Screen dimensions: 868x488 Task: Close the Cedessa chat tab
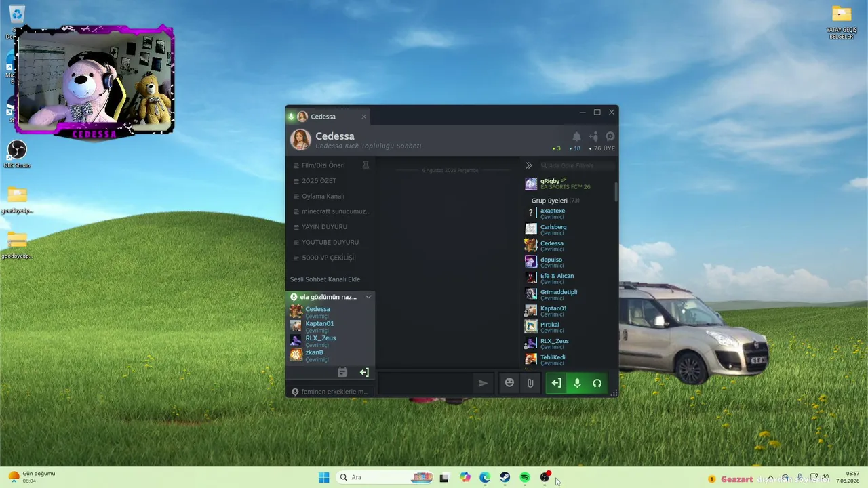point(363,117)
